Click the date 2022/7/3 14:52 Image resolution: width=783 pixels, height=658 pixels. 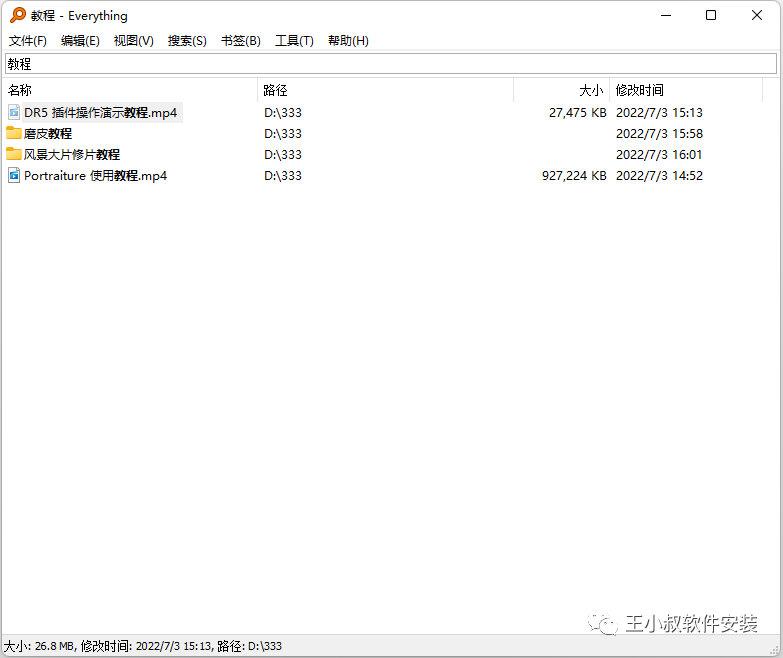click(x=659, y=176)
